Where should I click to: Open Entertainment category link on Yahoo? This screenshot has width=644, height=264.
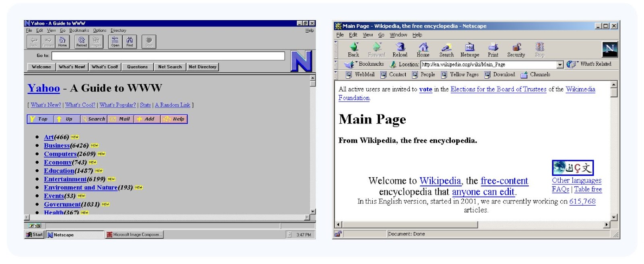pos(65,179)
